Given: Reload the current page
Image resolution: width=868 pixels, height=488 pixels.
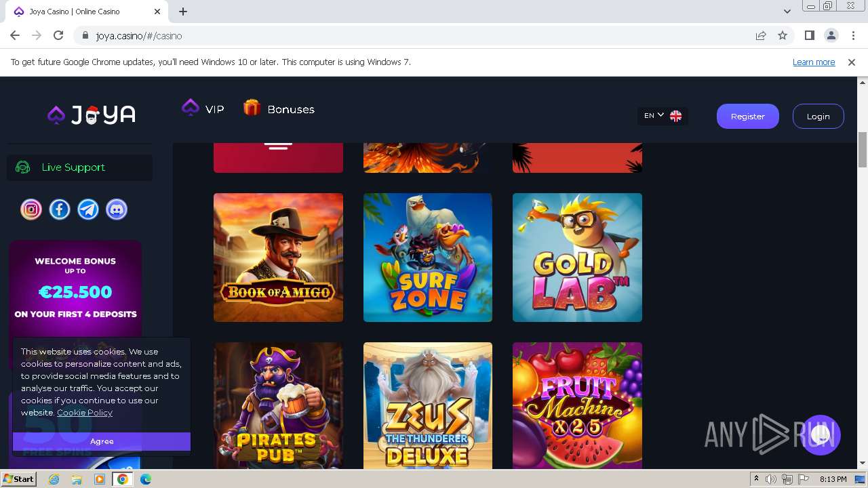Looking at the screenshot, I should click(58, 36).
